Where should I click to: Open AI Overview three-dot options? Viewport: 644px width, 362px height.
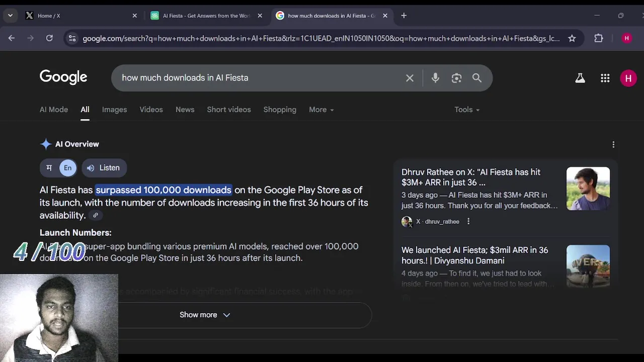pyautogui.click(x=613, y=145)
